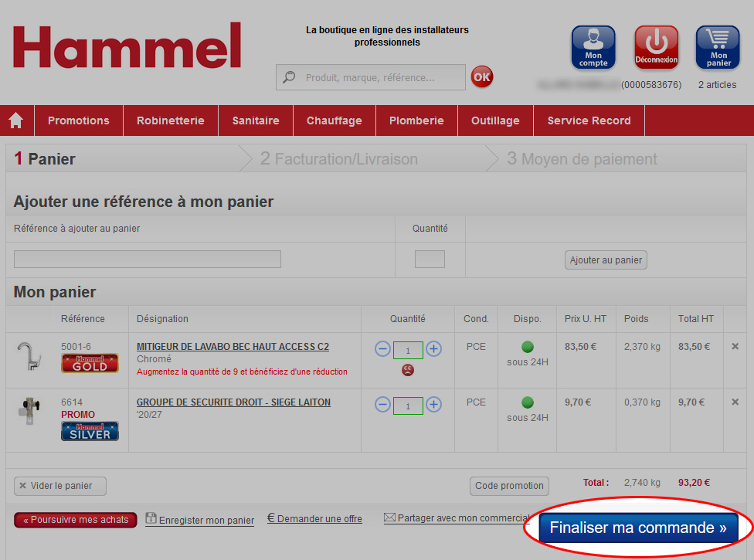Click Ajouter au panier button

click(606, 260)
